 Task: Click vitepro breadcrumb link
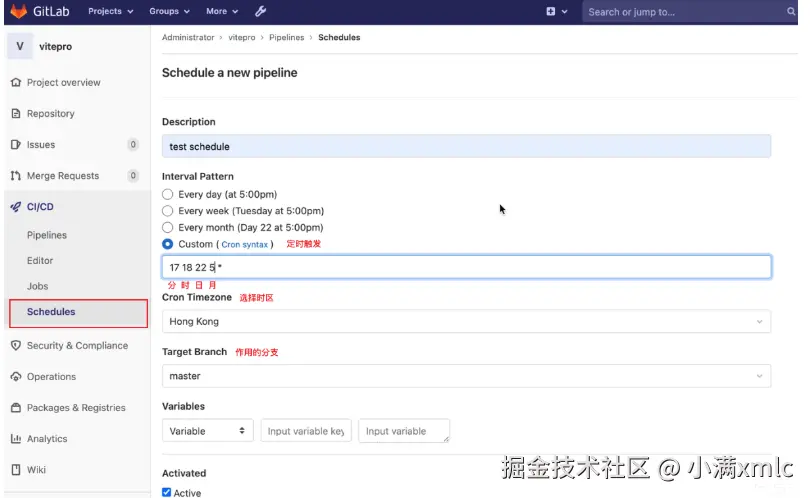(x=242, y=37)
